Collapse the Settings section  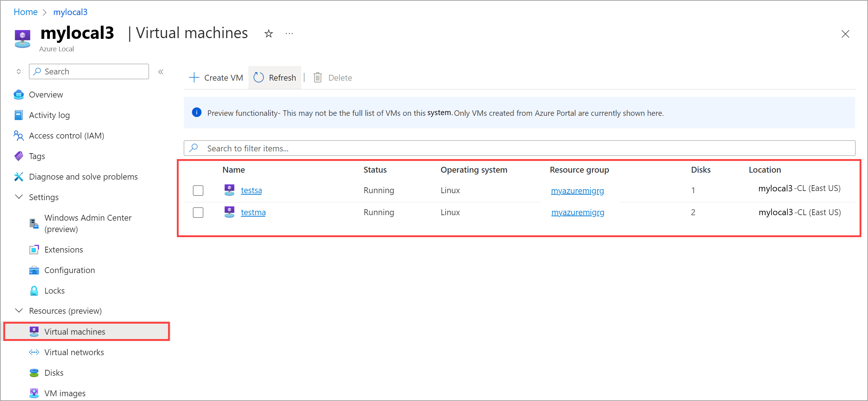[19, 197]
